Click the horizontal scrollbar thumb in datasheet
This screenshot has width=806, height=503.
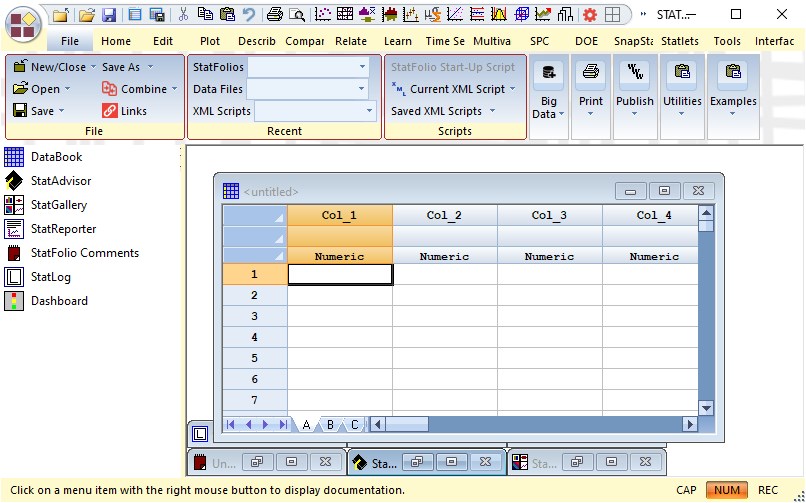point(407,424)
